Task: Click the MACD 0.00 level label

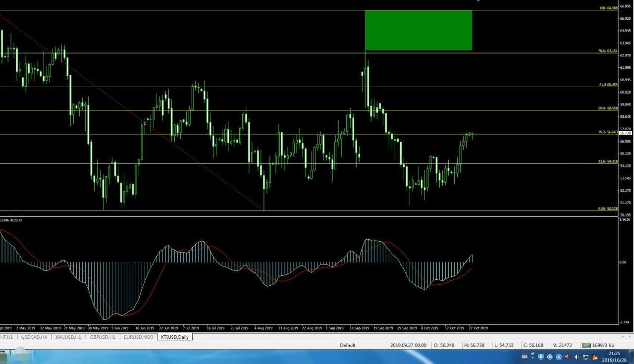Action: 623,262
